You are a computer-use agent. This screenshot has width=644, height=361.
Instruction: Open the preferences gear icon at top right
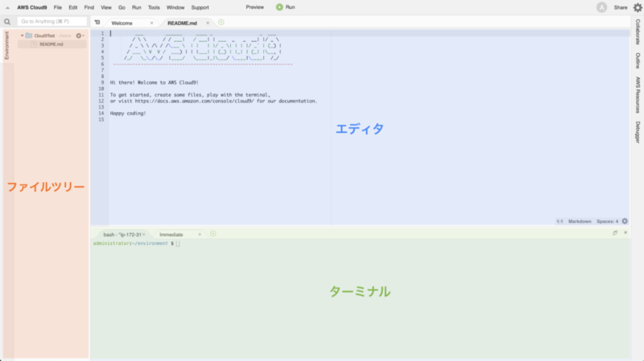pos(638,7)
